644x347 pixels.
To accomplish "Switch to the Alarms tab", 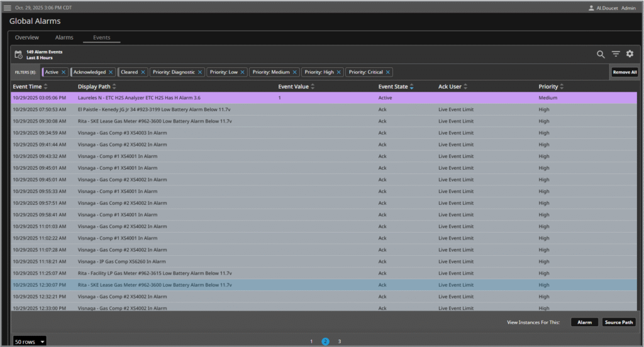I will coord(64,38).
